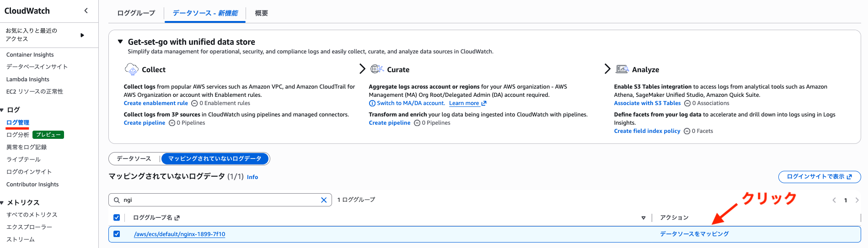
Task: Click the magnifier icon in search box
Action: click(117, 200)
